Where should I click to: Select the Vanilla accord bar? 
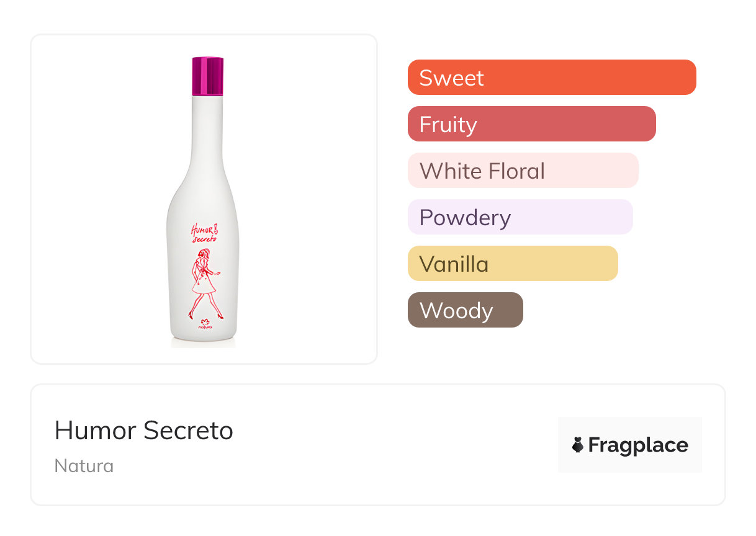512,264
